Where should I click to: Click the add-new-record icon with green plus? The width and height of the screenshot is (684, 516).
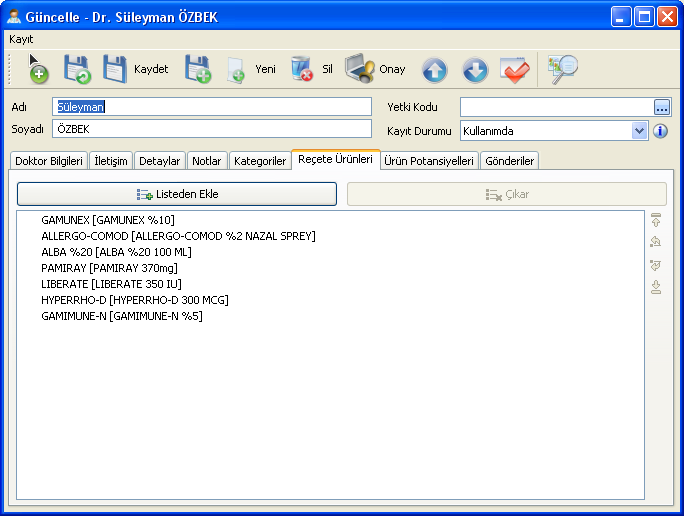[x=38, y=69]
